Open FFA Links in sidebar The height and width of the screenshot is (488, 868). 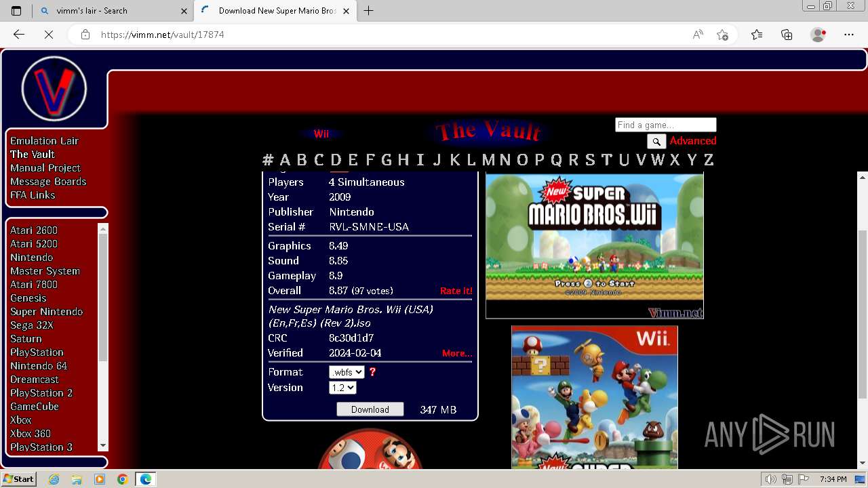(x=33, y=195)
